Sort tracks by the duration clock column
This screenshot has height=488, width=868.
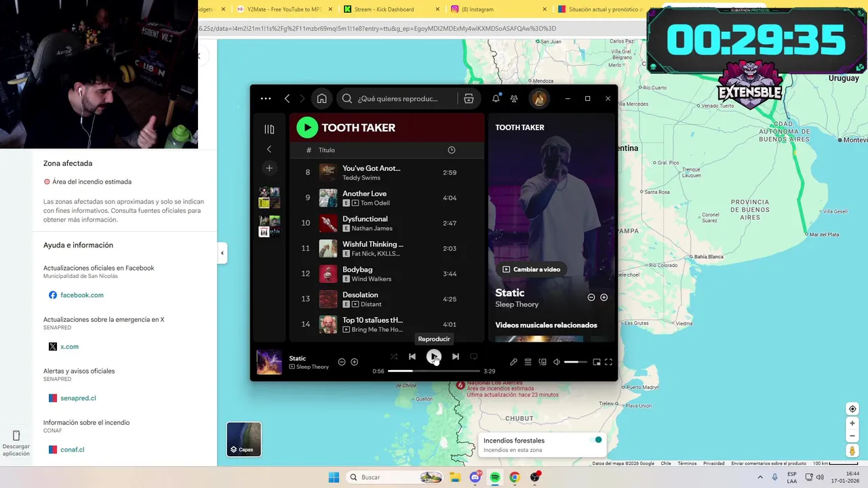tap(452, 150)
